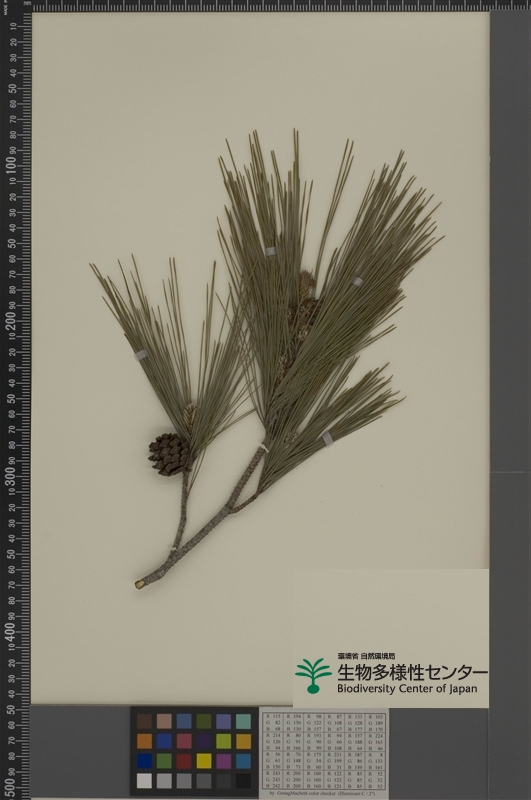Click the green palm tree logo icon
Image resolution: width=531 pixels, height=800 pixels.
pyautogui.click(x=313, y=676)
